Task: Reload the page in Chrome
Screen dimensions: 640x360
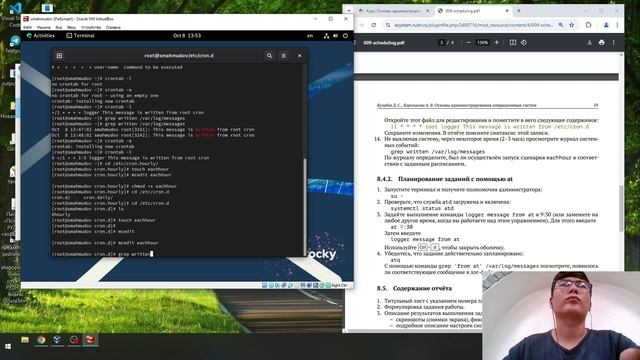Action: tap(373, 25)
